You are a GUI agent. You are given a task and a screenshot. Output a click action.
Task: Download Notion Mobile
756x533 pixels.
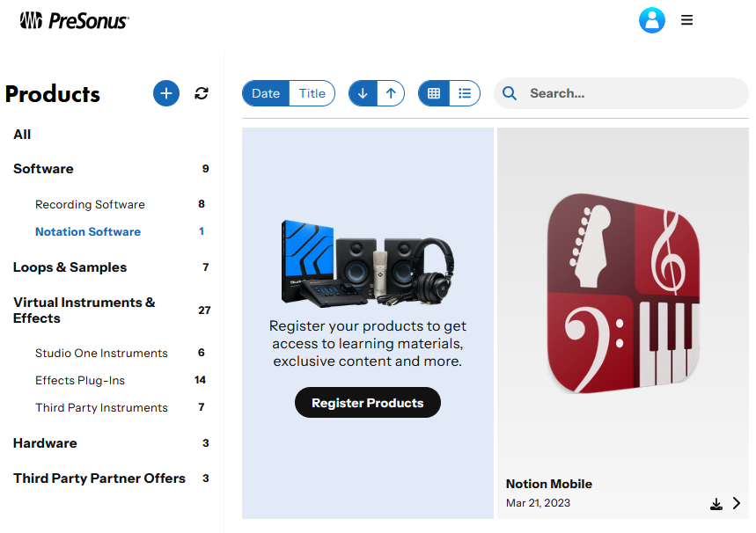(x=716, y=504)
